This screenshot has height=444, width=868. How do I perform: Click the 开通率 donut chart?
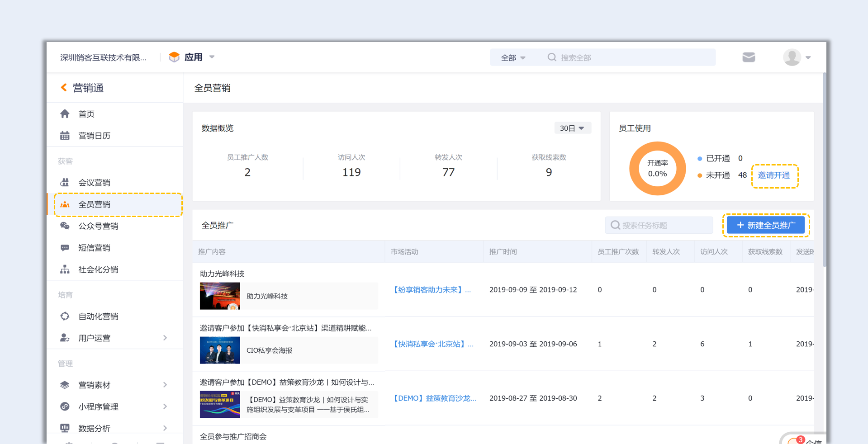click(x=657, y=169)
